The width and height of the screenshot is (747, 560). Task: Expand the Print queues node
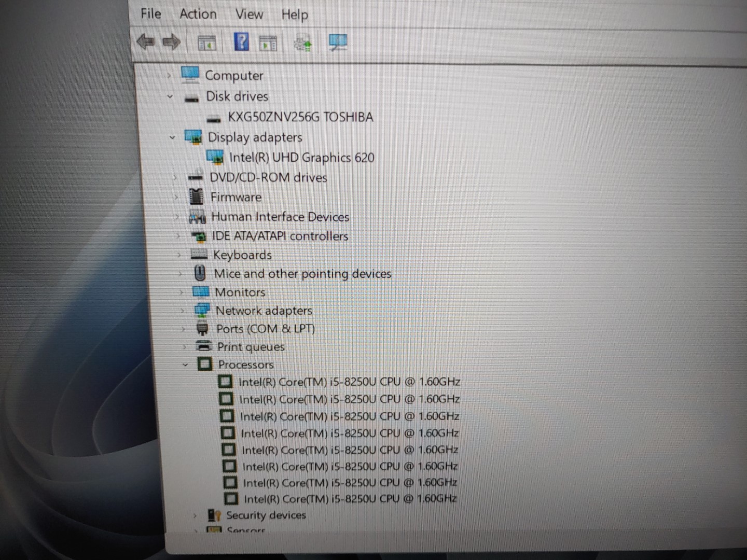184,347
